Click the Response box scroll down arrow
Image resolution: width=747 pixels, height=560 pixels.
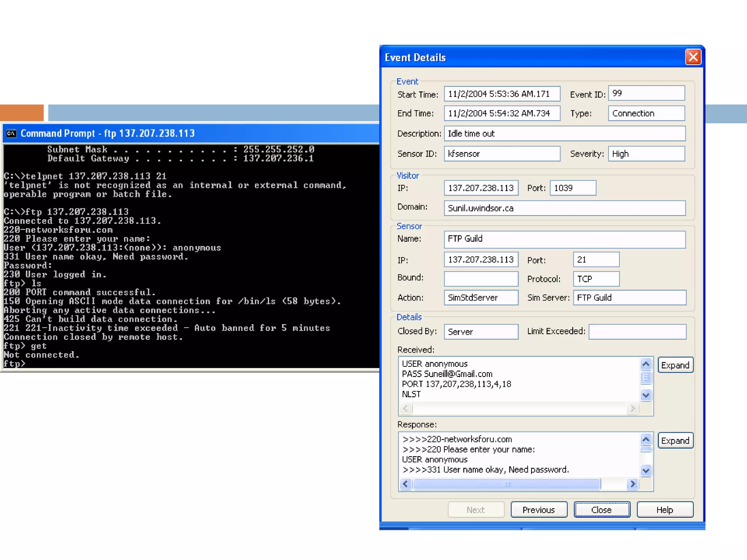pyautogui.click(x=646, y=471)
